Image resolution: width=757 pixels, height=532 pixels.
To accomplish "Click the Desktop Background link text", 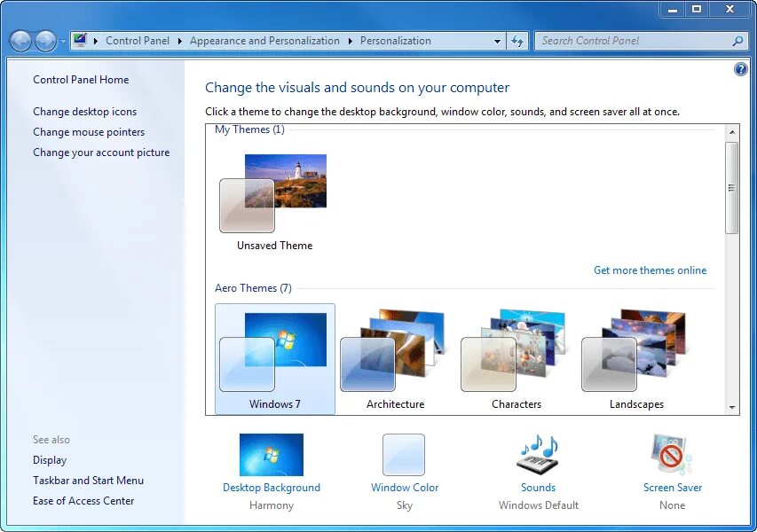I will click(x=272, y=488).
